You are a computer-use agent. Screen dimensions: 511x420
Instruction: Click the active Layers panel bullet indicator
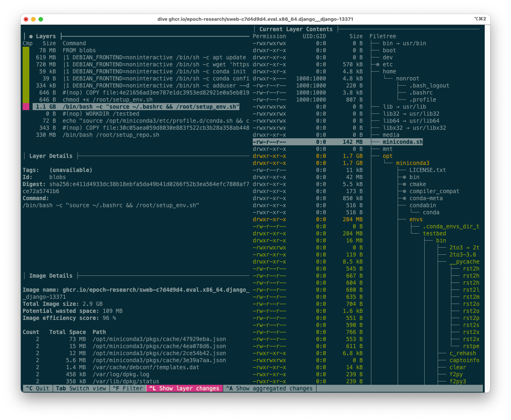pyautogui.click(x=31, y=36)
